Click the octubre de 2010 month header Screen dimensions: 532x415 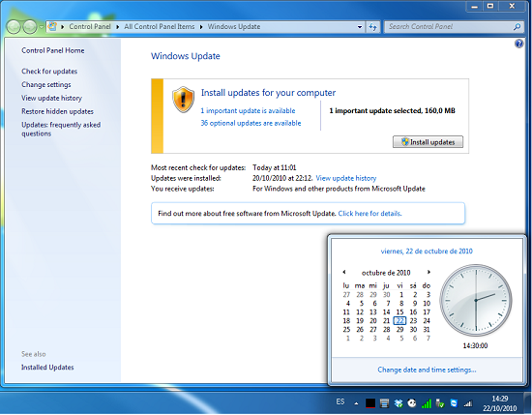[386, 273]
